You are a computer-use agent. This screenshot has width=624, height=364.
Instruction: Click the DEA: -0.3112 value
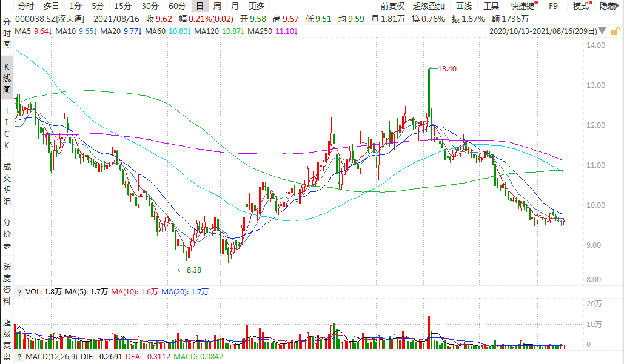point(148,357)
